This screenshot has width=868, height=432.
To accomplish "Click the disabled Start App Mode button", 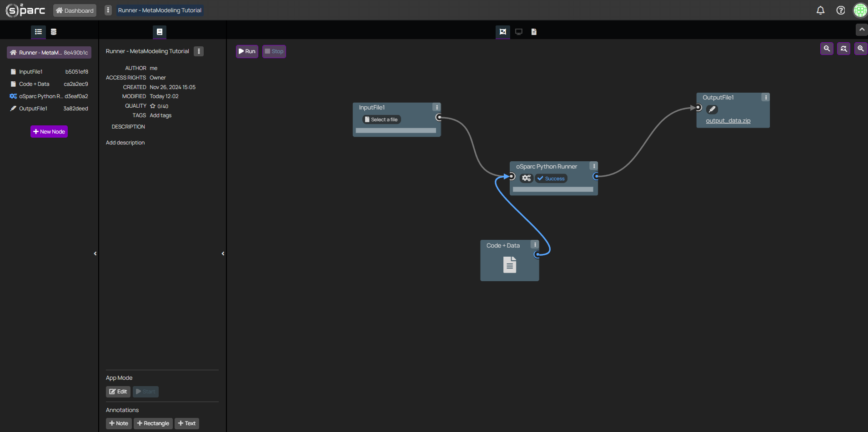I will (146, 392).
